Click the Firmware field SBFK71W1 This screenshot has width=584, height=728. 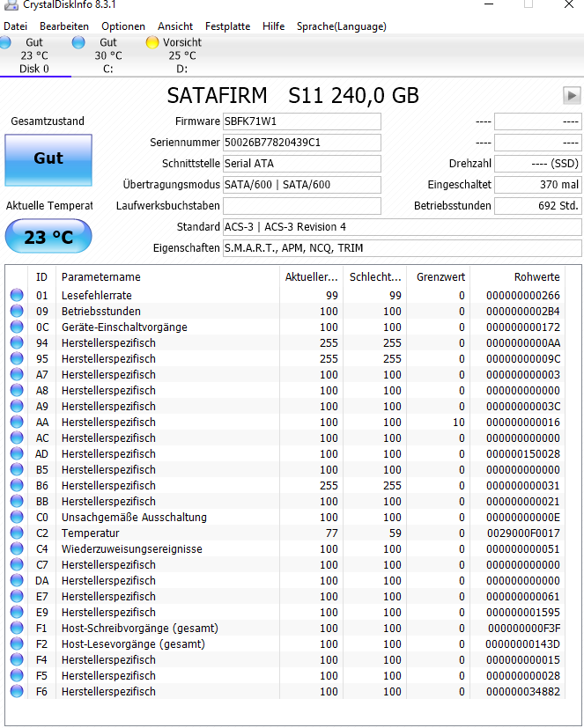(301, 121)
